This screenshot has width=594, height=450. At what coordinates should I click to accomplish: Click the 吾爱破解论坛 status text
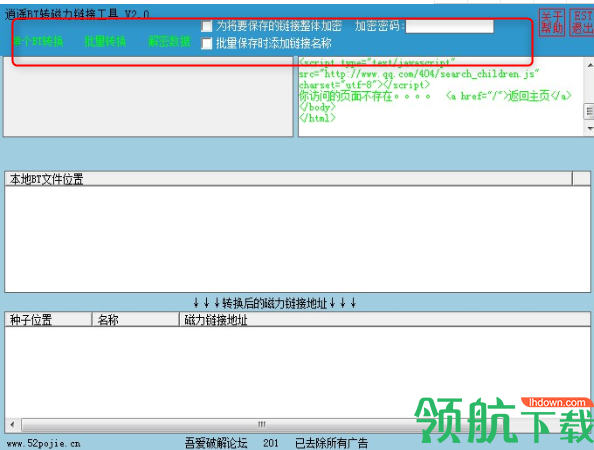tap(216, 443)
